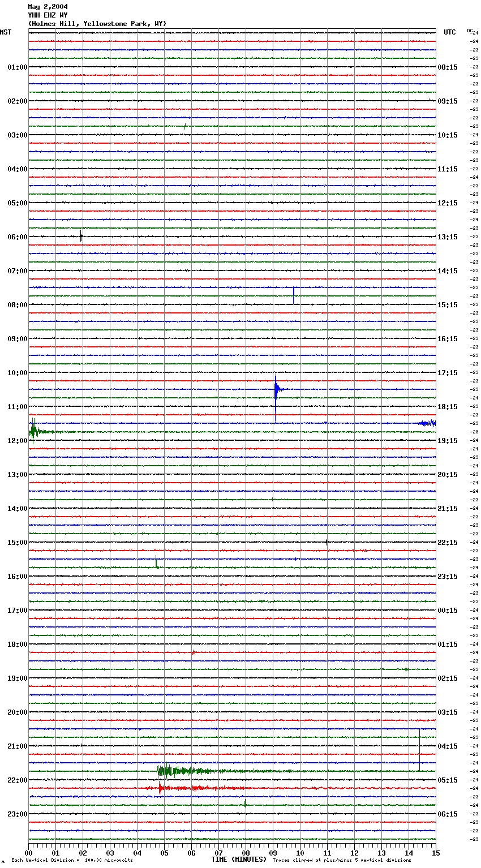This screenshot has height=868, width=481.
Task: Click minute tick label 05 on bottom axis
Action: click(164, 853)
